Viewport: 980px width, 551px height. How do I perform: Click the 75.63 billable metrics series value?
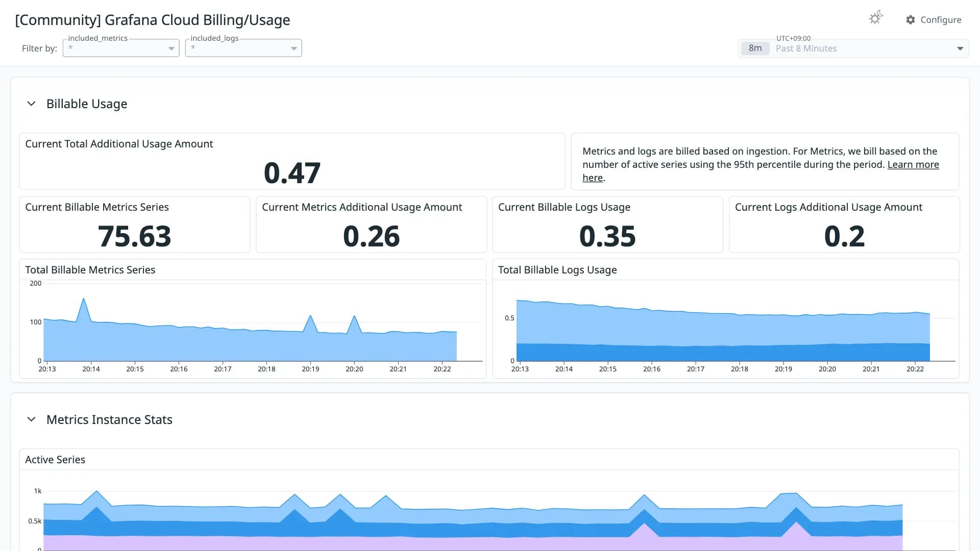135,236
